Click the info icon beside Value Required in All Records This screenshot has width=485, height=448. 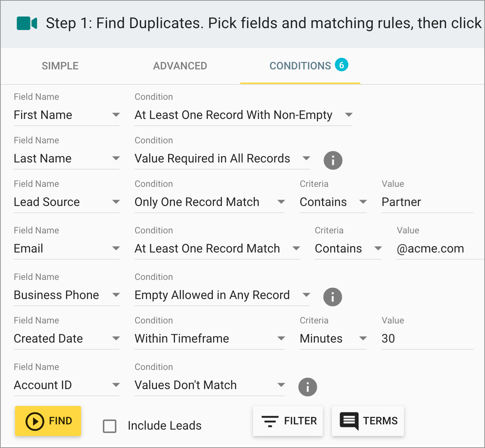(333, 160)
